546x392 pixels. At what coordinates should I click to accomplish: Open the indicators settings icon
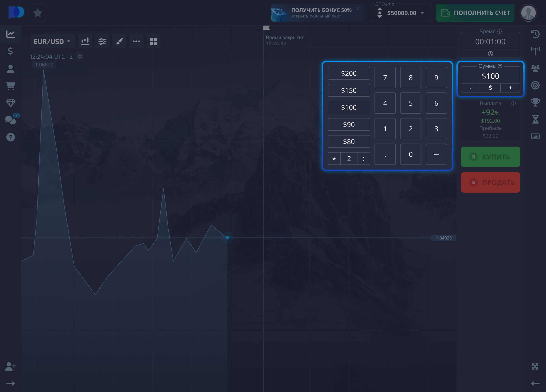[x=102, y=41]
